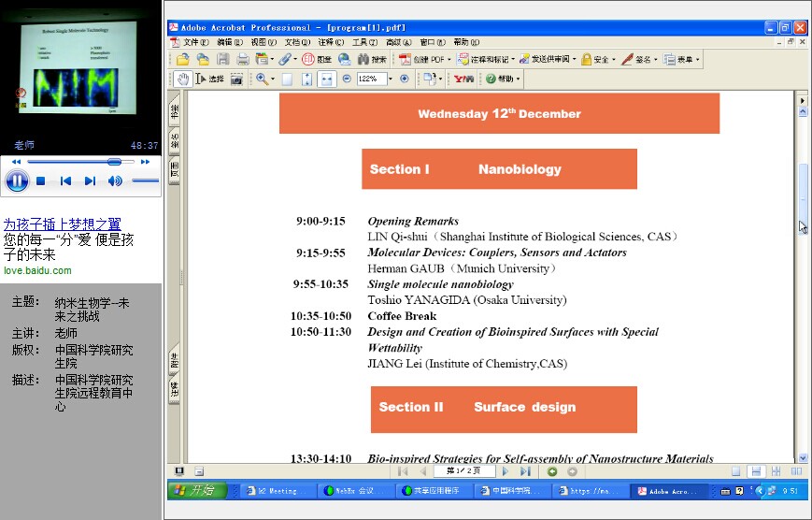
Task: Go to the next page
Action: (506, 471)
